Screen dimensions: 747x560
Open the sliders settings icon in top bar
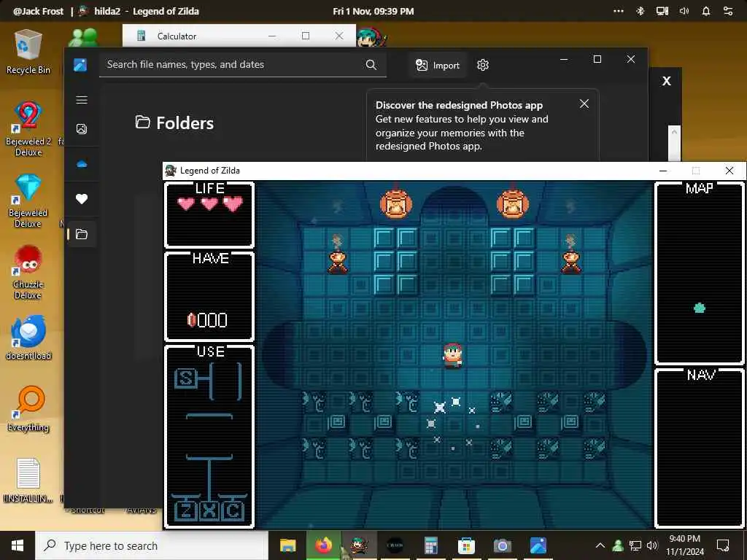(x=728, y=11)
